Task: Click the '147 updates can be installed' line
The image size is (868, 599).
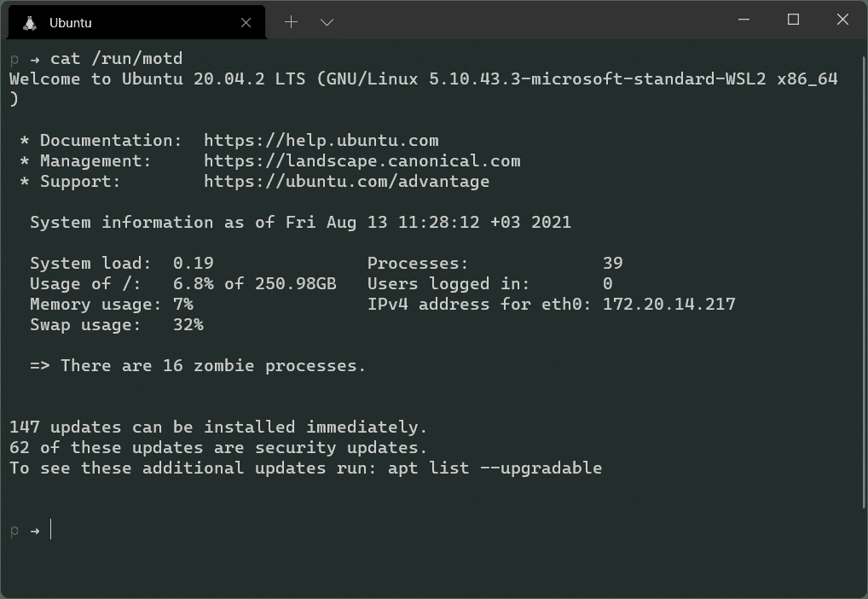Action: point(218,427)
